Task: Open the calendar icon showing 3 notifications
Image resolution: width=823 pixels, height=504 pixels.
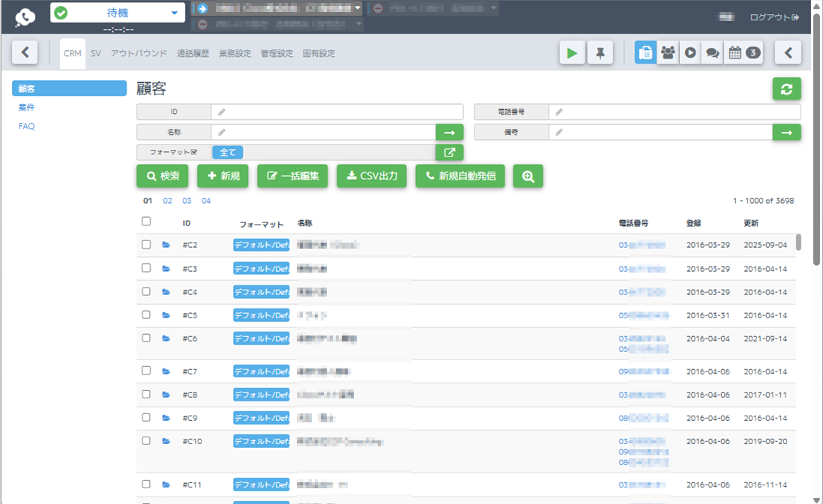Action: pos(741,52)
